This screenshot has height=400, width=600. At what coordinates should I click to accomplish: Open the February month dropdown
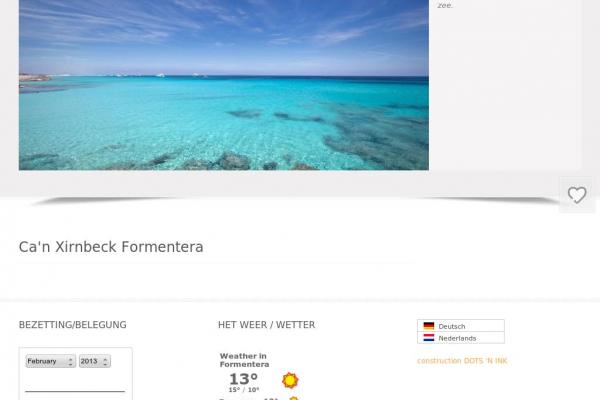point(50,361)
